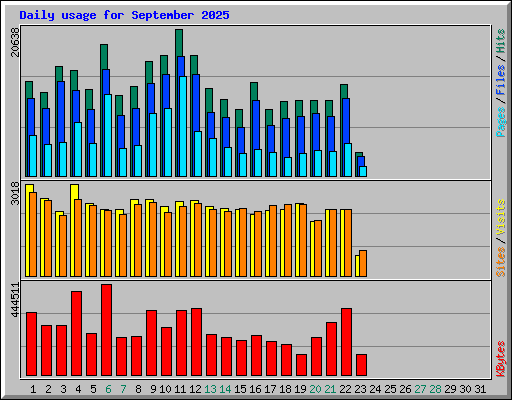512x400 pixels.
Task: Click day label 24 on the x-axis
Action: click(375, 389)
